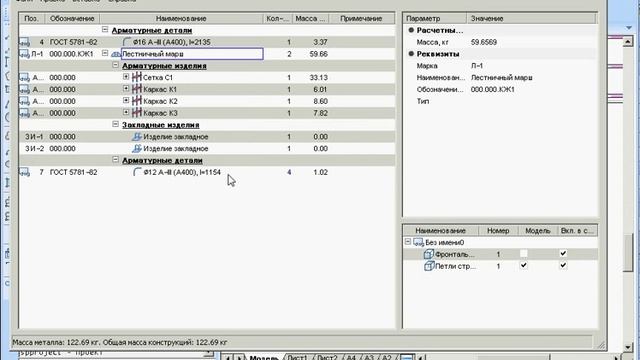The height and width of the screenshot is (360, 640).
Task: Expand the Каркас К3 item
Action: (126, 112)
